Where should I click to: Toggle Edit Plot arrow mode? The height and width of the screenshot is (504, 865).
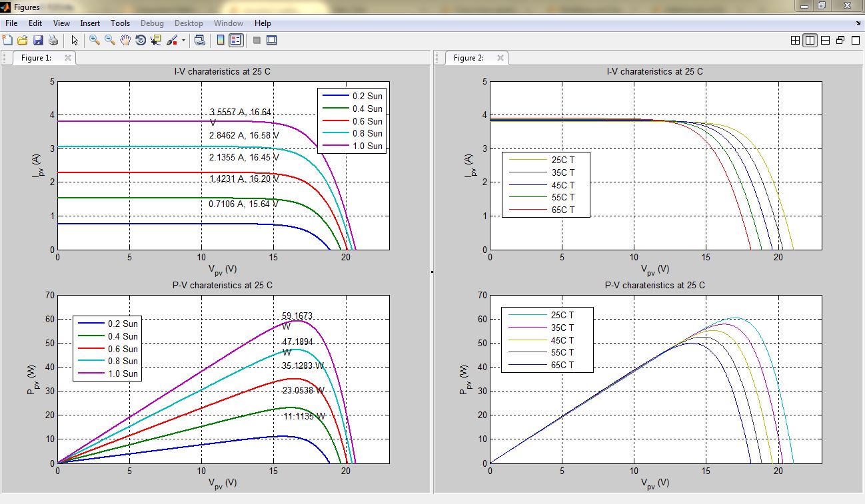point(75,40)
